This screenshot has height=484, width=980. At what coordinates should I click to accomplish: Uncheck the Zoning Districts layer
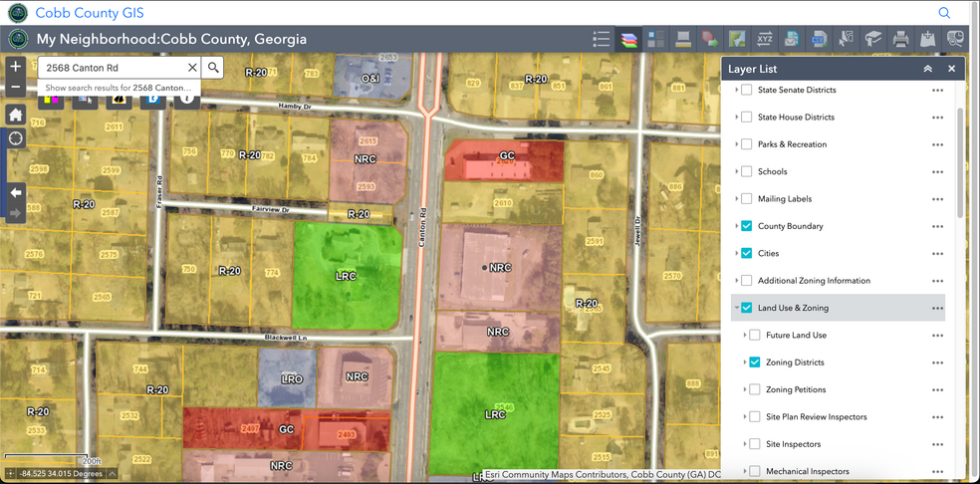pos(754,363)
